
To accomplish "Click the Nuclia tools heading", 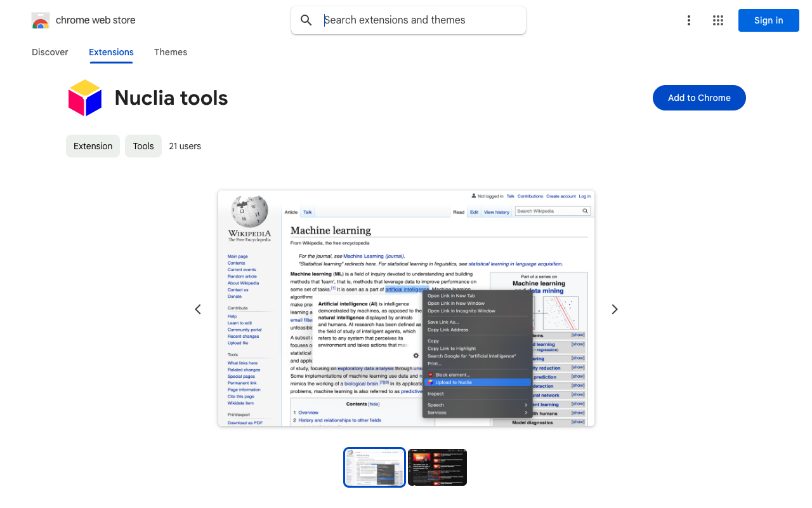I will [171, 98].
